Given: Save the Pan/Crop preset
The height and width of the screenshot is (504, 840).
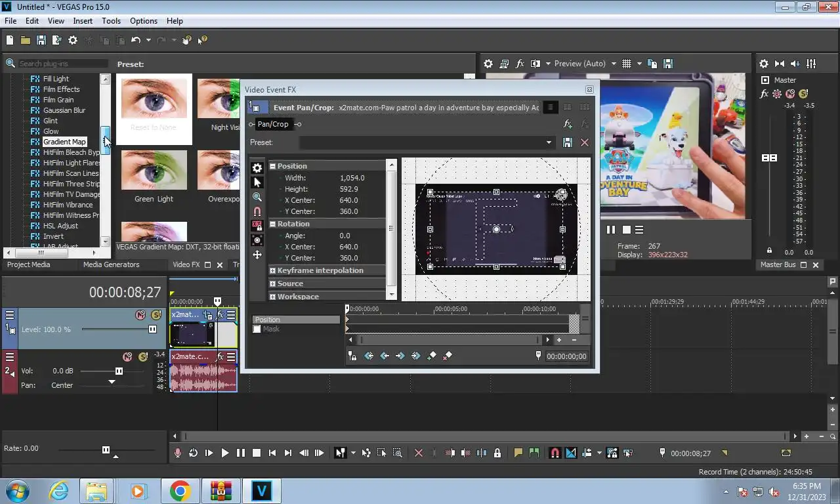Looking at the screenshot, I should point(568,142).
